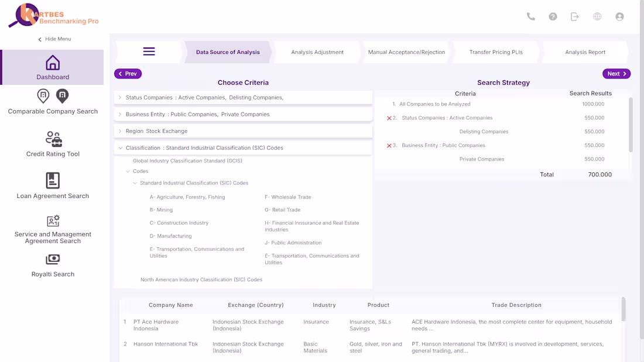The height and width of the screenshot is (362, 644).
Task: Open Royalti Search money icon
Action: pos(53,259)
